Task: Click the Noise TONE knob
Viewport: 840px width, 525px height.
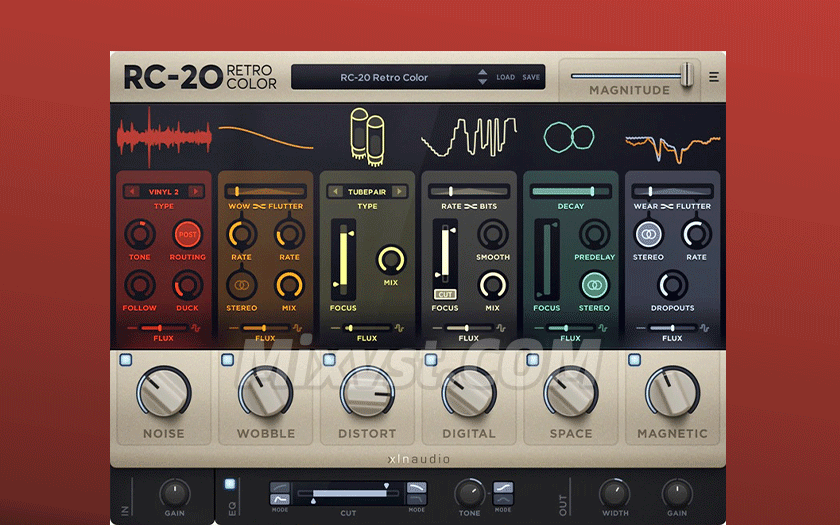Action: 140,234
